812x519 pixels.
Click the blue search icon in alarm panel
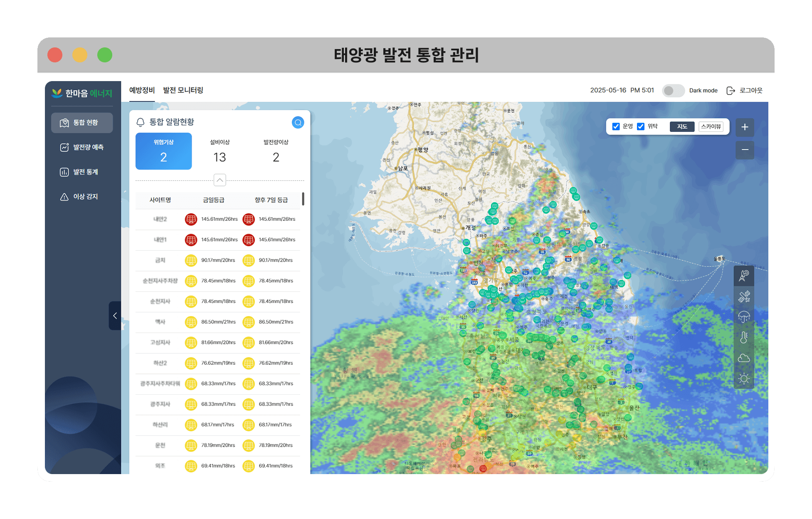(x=298, y=122)
